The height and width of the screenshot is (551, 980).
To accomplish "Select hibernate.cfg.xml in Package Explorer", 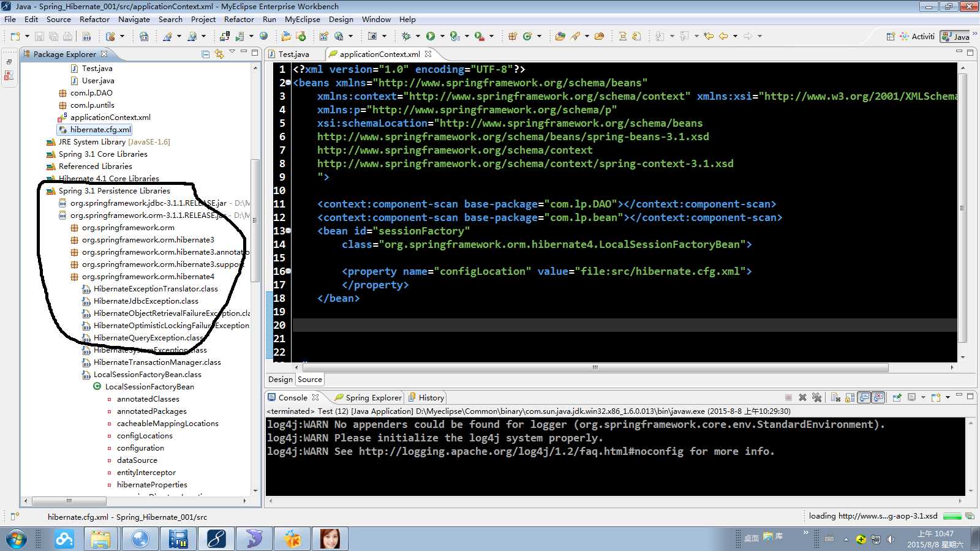I will (95, 130).
